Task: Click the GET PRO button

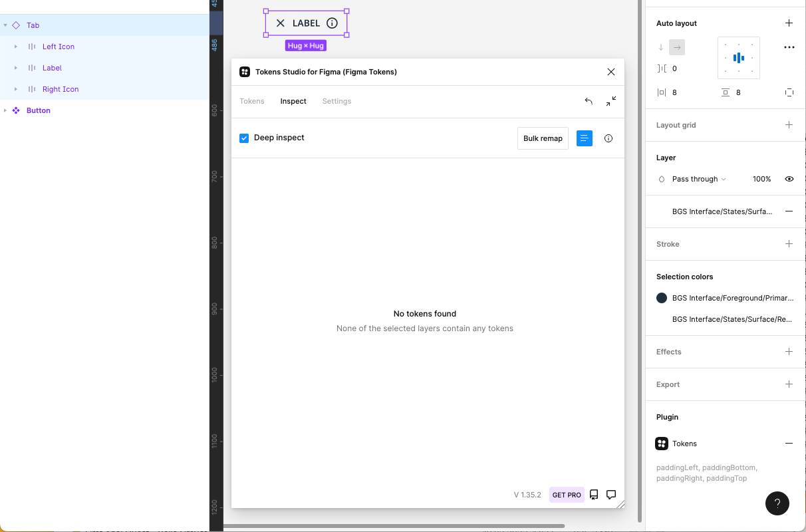Action: pos(567,495)
